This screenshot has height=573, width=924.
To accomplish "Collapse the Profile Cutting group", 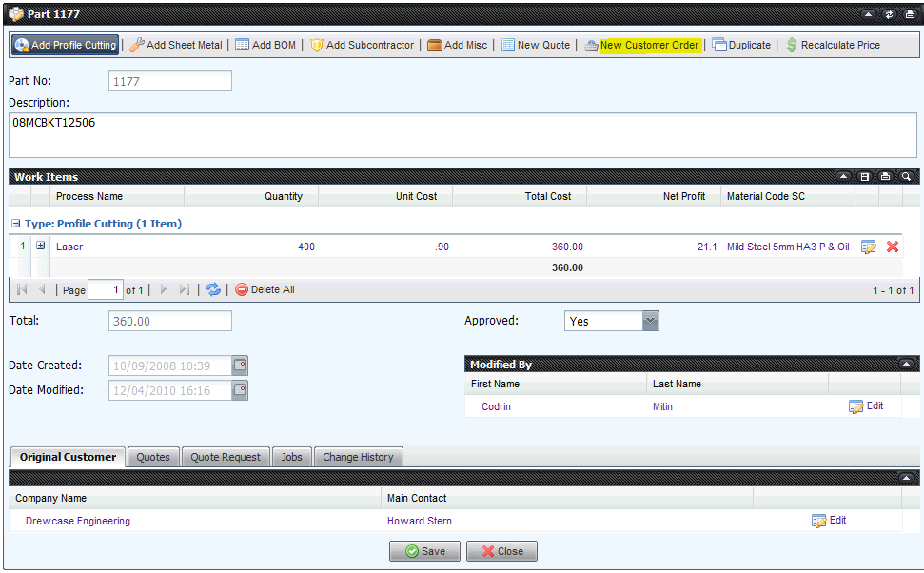I will (x=16, y=224).
